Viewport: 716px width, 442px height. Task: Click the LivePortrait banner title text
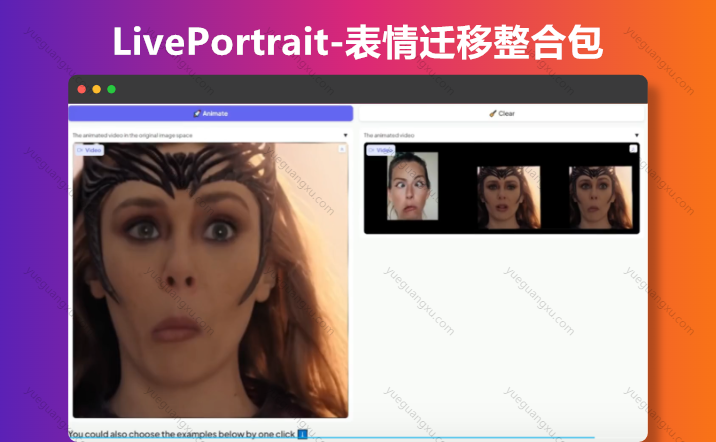coord(357,41)
